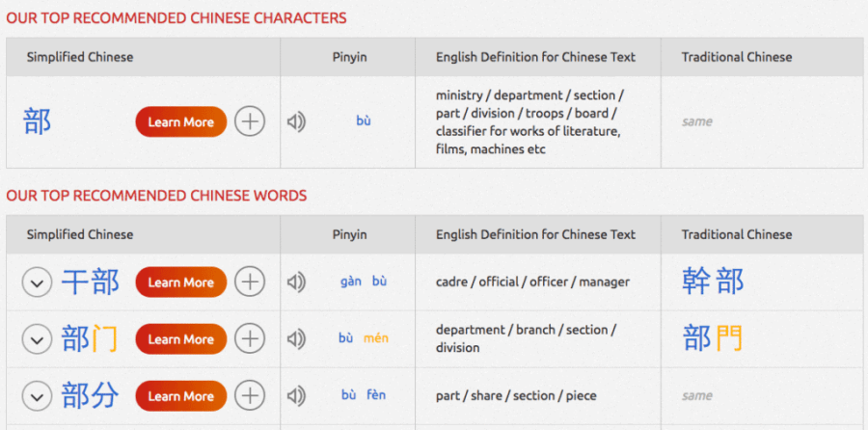Add 干部 using its plus icon

click(x=250, y=282)
